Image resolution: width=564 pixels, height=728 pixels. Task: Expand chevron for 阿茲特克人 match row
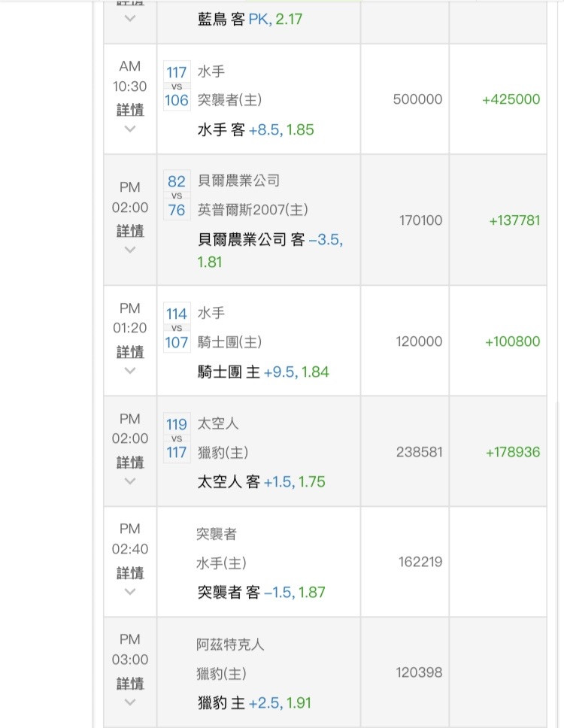130,702
